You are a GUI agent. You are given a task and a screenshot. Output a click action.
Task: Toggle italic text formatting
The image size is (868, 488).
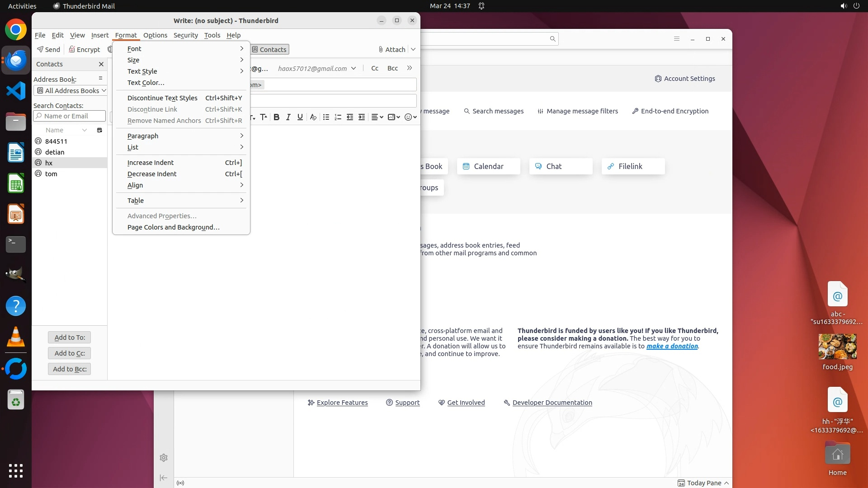click(x=288, y=117)
